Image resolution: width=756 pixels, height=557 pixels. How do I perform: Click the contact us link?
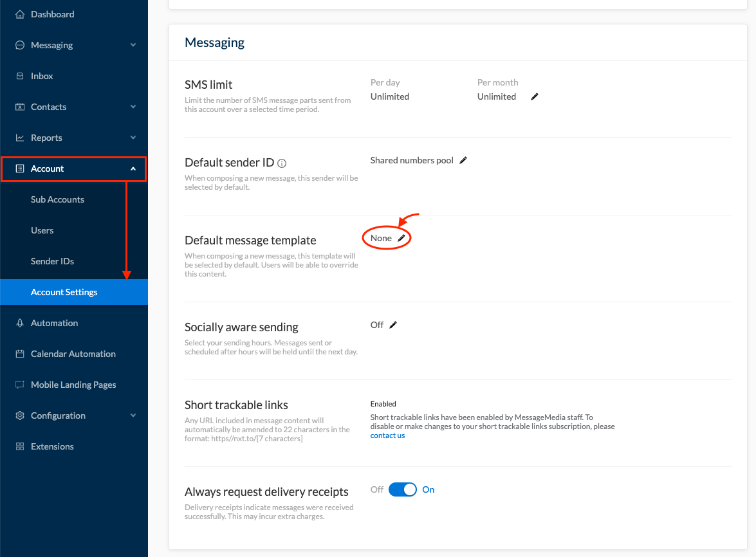coord(387,435)
